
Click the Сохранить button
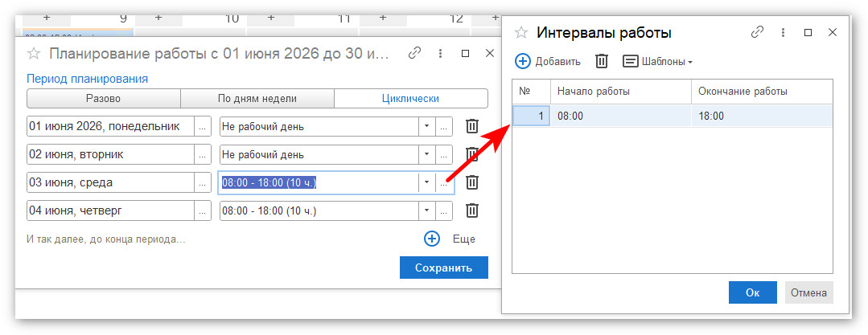pos(444,268)
